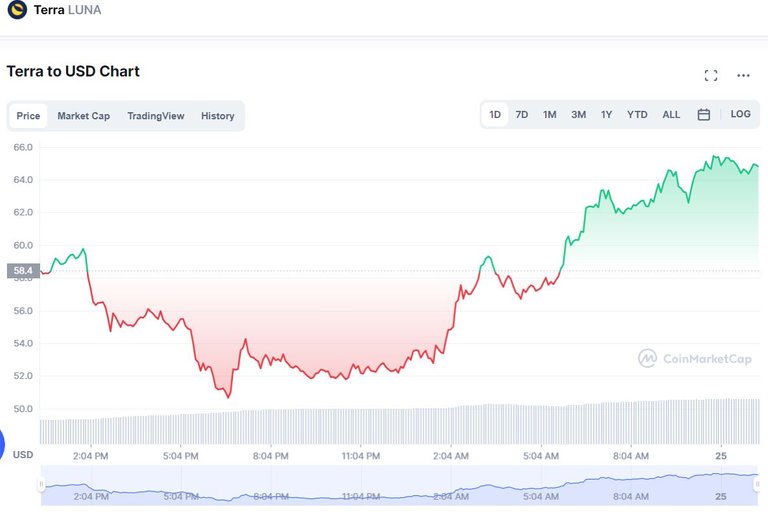The image size is (768, 515).
Task: Click the 11:04 PM x-axis label
Action: (360, 456)
